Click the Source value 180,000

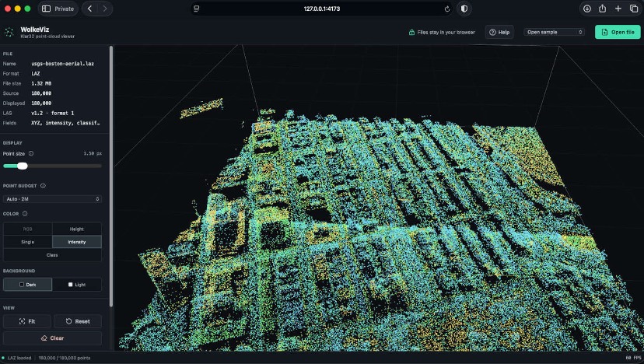pos(41,93)
